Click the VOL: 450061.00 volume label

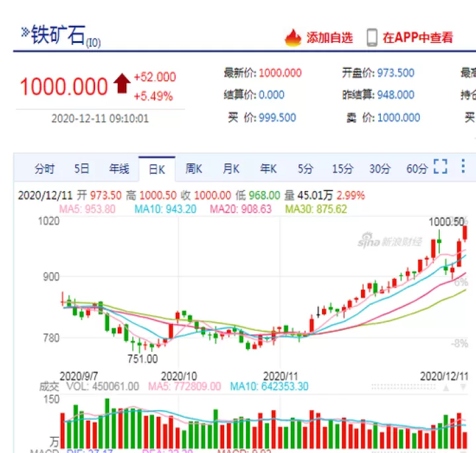(x=102, y=386)
